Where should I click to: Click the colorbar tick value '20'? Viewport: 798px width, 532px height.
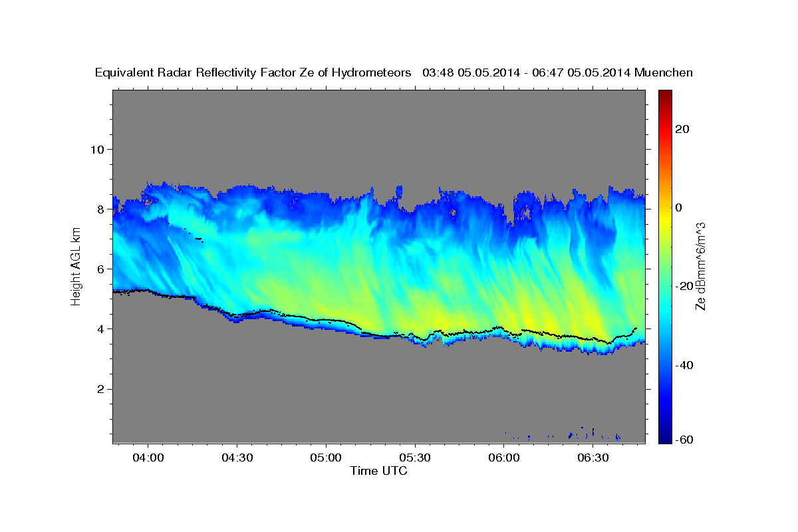tap(681, 129)
